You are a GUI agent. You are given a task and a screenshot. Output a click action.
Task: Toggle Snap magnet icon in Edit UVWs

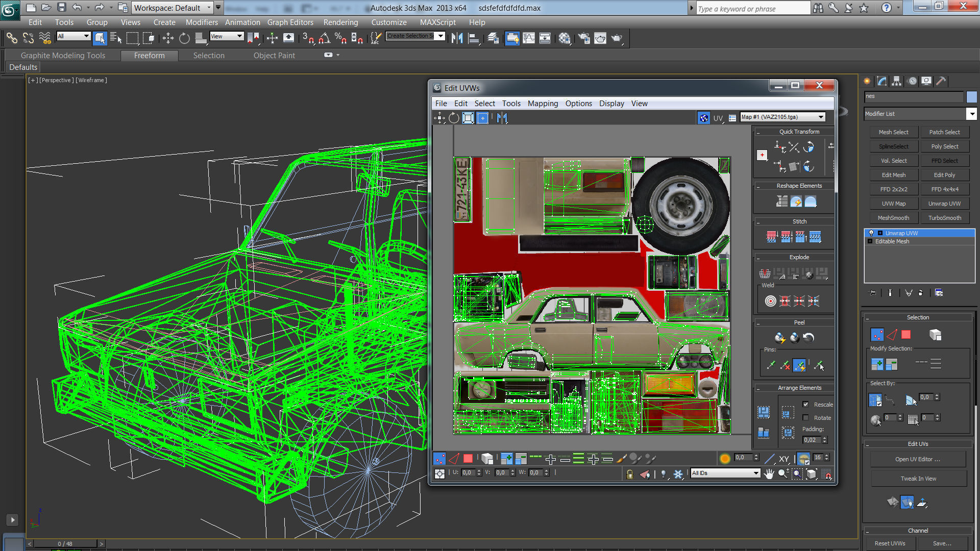[x=828, y=475]
